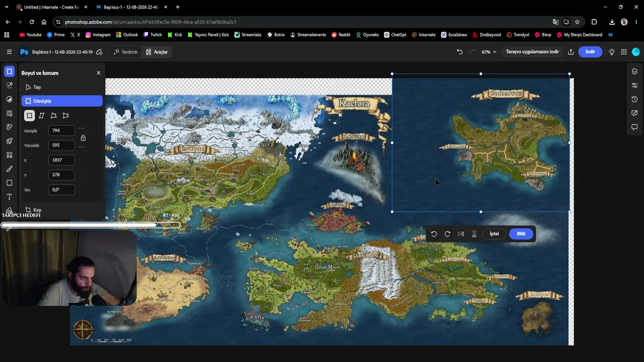The height and width of the screenshot is (362, 644).
Task: Open the rocket quick actions tool
Action: [x=9, y=141]
